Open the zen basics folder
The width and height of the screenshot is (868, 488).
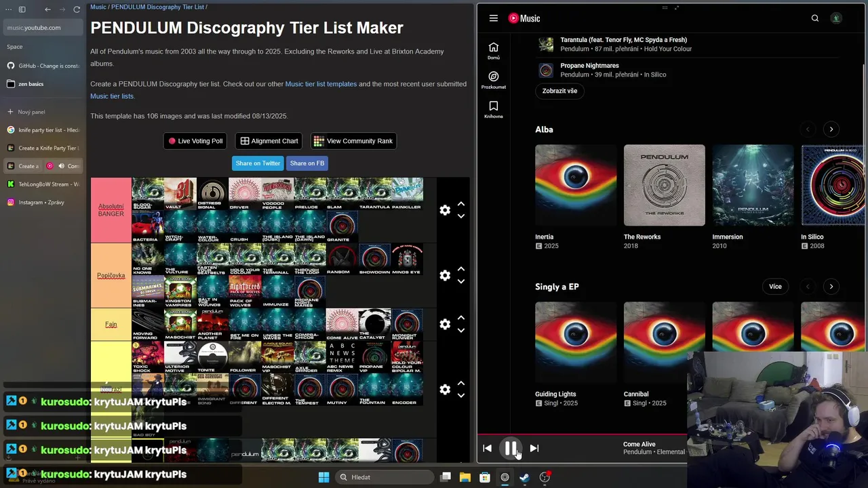[x=43, y=84]
